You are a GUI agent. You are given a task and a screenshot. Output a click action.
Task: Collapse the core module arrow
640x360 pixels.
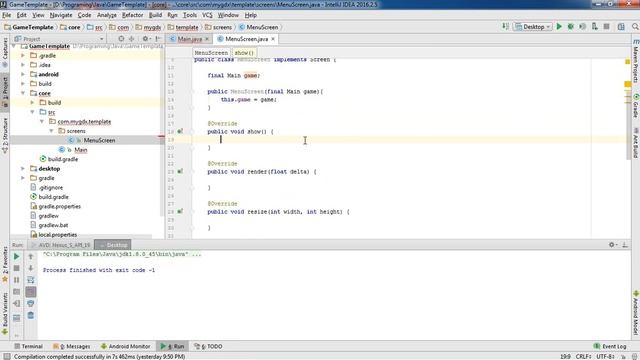(23, 93)
